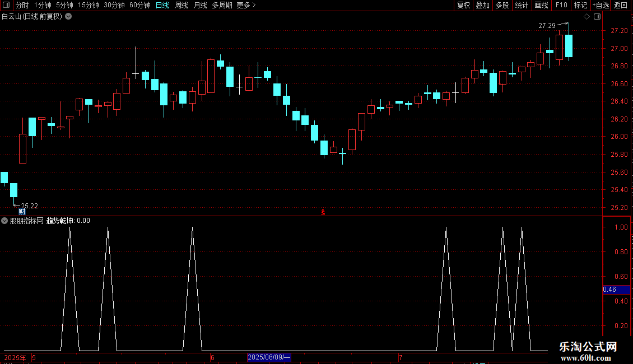The image size is (633, 364).
Task: Switch to 30分钟 period
Action: (114, 5)
